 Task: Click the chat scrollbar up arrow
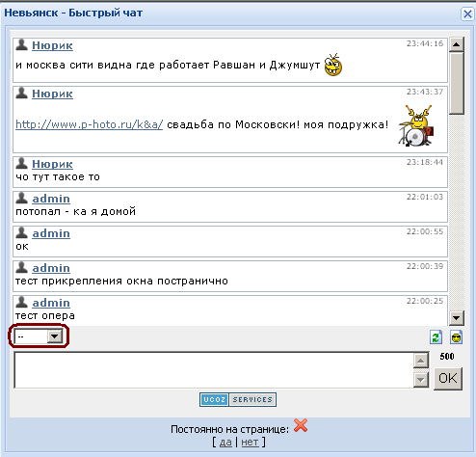point(456,44)
